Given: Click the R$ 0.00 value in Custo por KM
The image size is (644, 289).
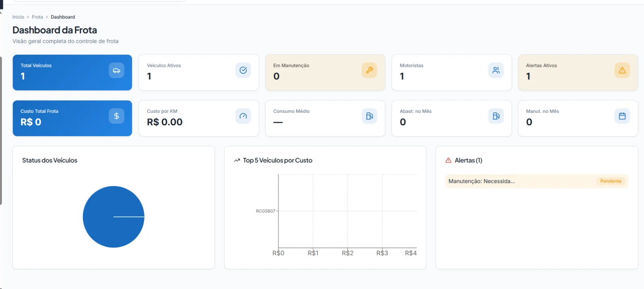Looking at the screenshot, I should (165, 122).
